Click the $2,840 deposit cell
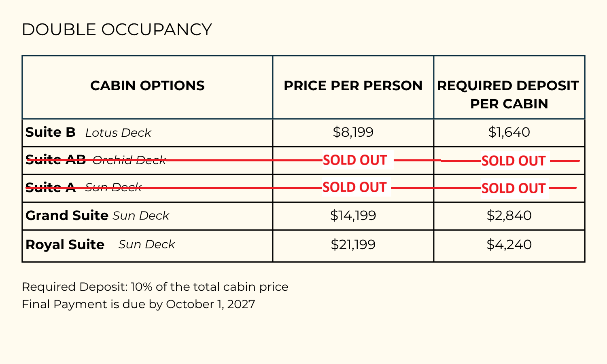 tap(509, 216)
